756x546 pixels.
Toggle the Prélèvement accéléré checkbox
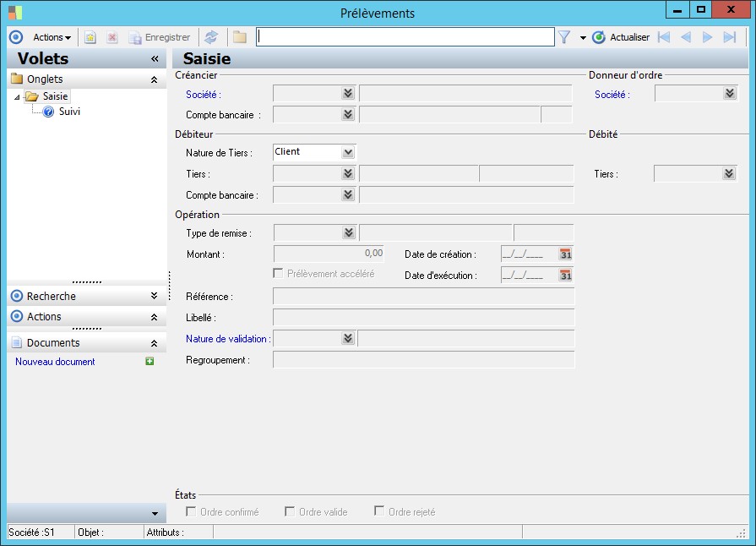tap(278, 274)
